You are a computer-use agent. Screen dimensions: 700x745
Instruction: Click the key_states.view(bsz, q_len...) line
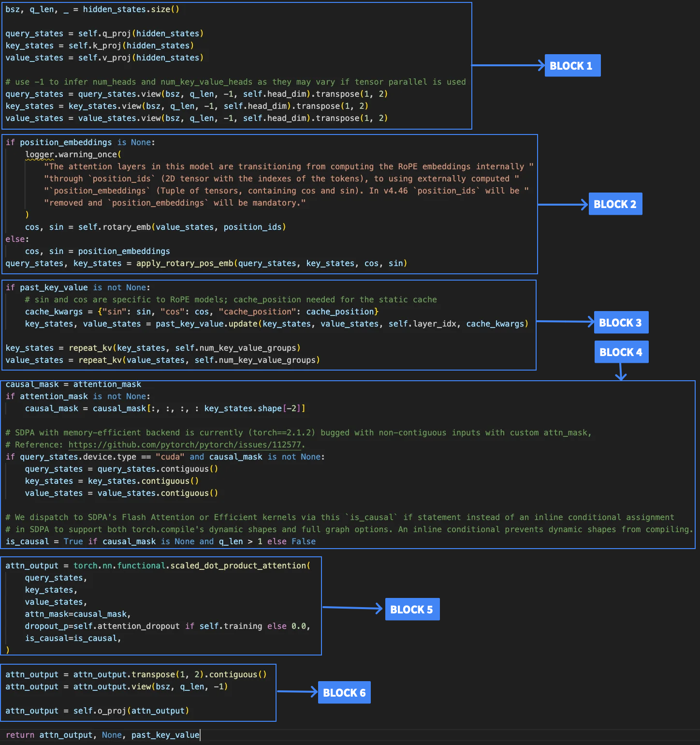point(187,106)
